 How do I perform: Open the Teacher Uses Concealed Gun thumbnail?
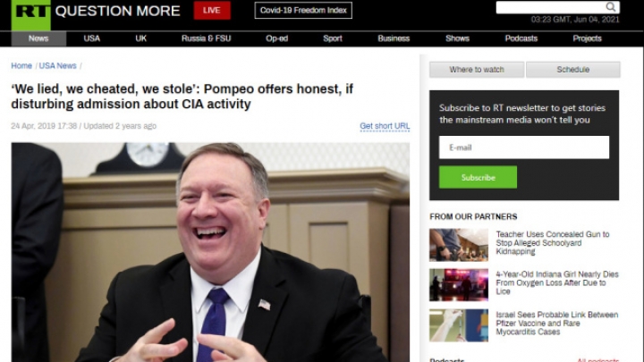click(x=459, y=245)
